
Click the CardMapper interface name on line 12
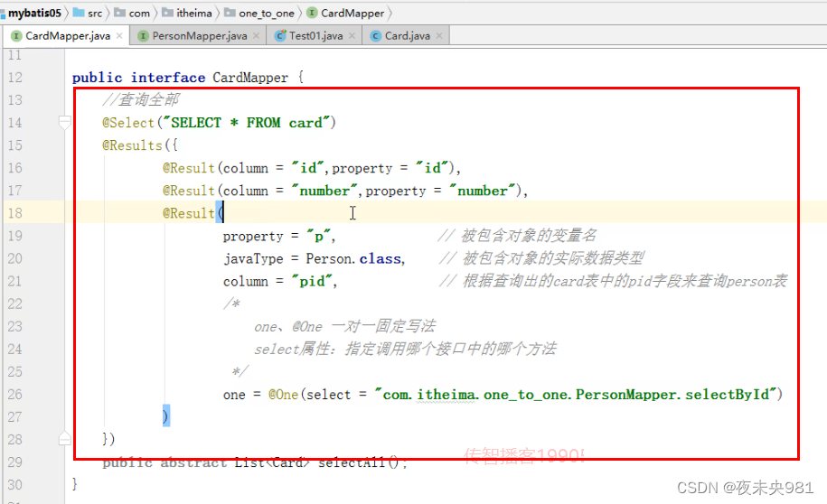250,78
